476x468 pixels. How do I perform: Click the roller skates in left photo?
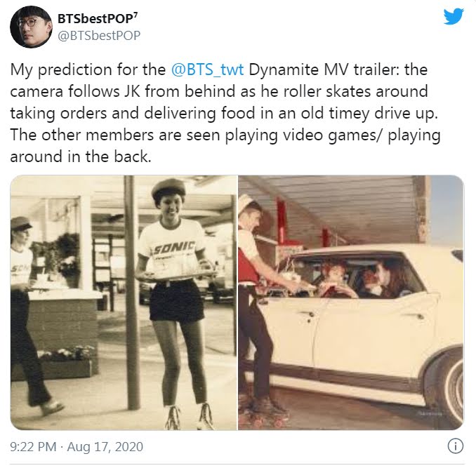coord(190,417)
